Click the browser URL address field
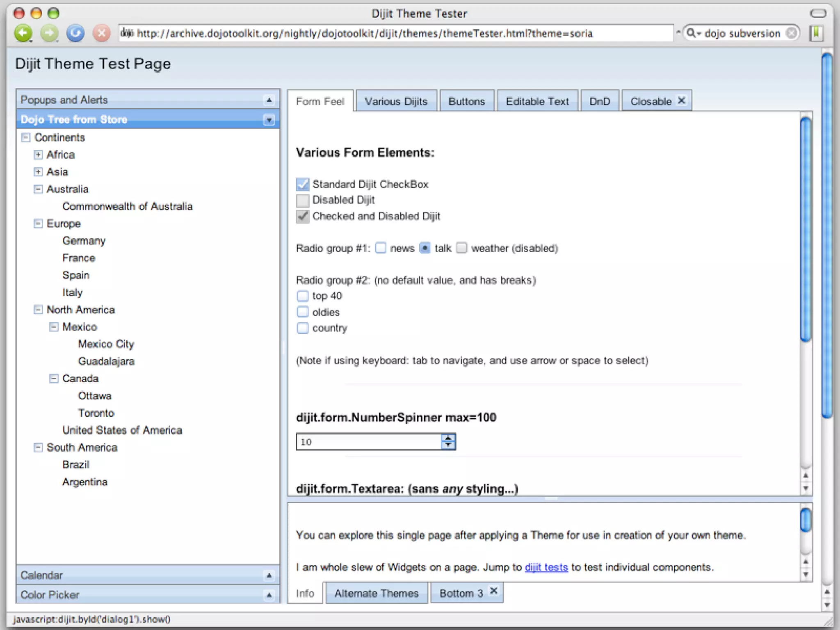840x630 pixels. (395, 33)
